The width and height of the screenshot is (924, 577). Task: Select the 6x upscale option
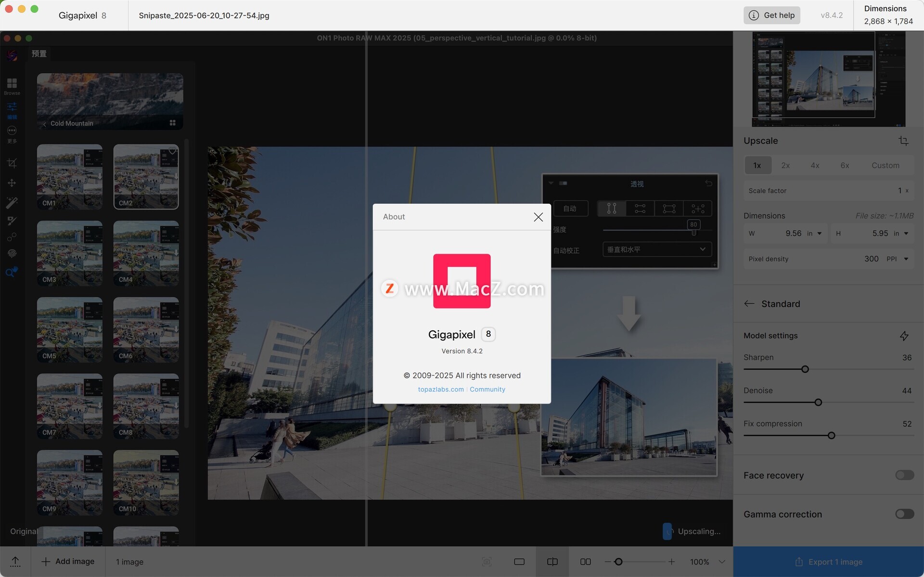point(845,165)
